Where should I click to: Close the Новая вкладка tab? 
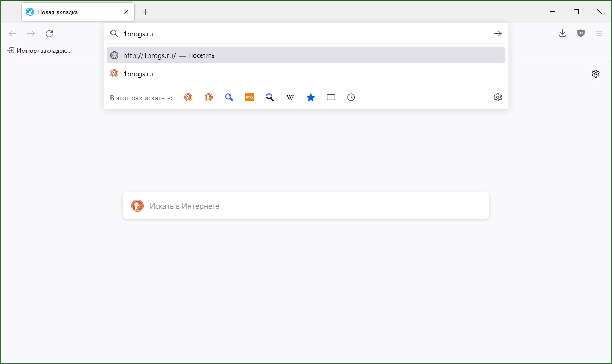point(126,12)
